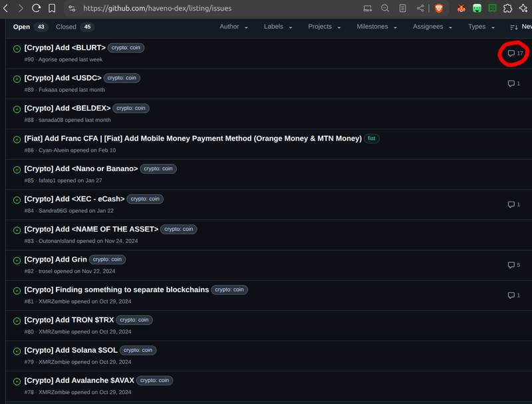Open the extensions puzzle piece icon
This screenshot has height=404, width=532.
pyautogui.click(x=507, y=8)
